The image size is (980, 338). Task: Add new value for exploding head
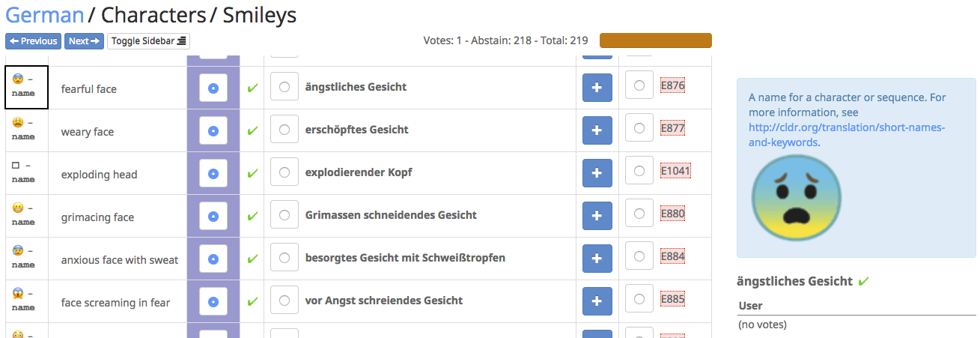[597, 173]
